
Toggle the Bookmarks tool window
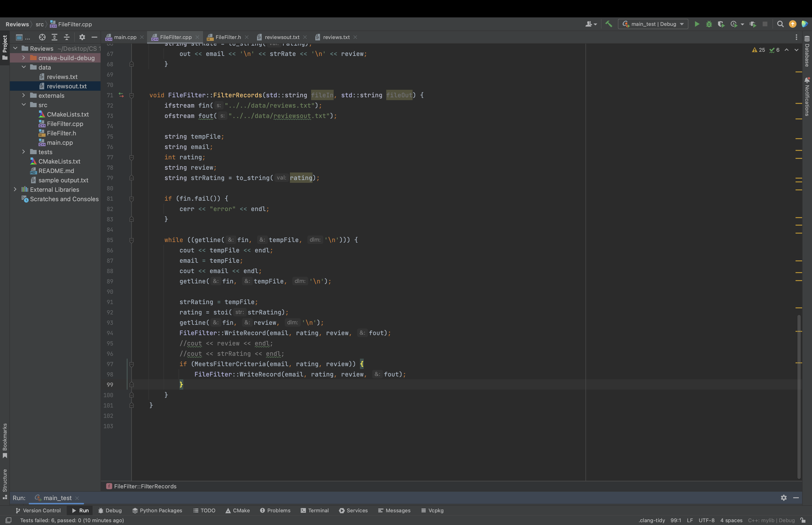(5, 443)
